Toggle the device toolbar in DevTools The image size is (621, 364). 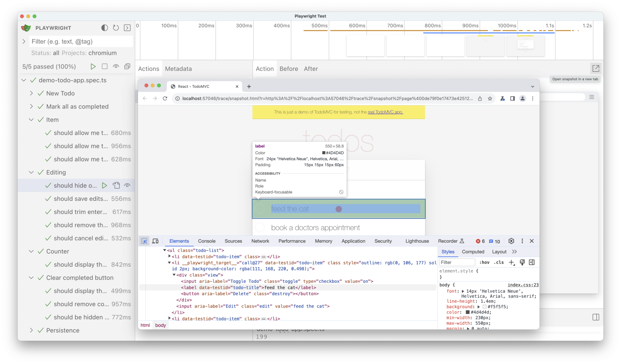[155, 241]
